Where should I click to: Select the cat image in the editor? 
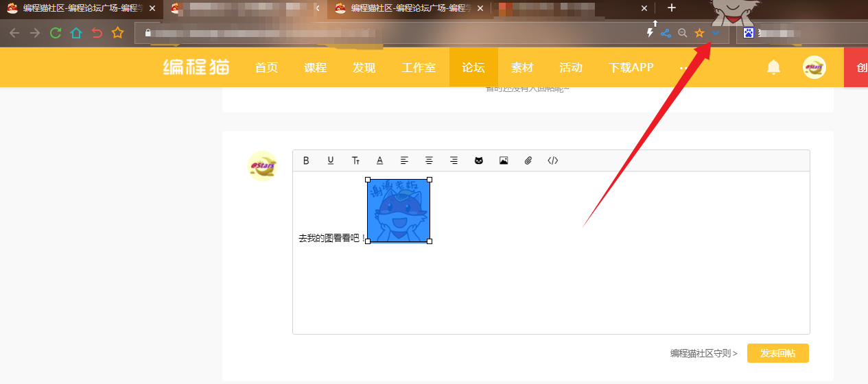(399, 210)
